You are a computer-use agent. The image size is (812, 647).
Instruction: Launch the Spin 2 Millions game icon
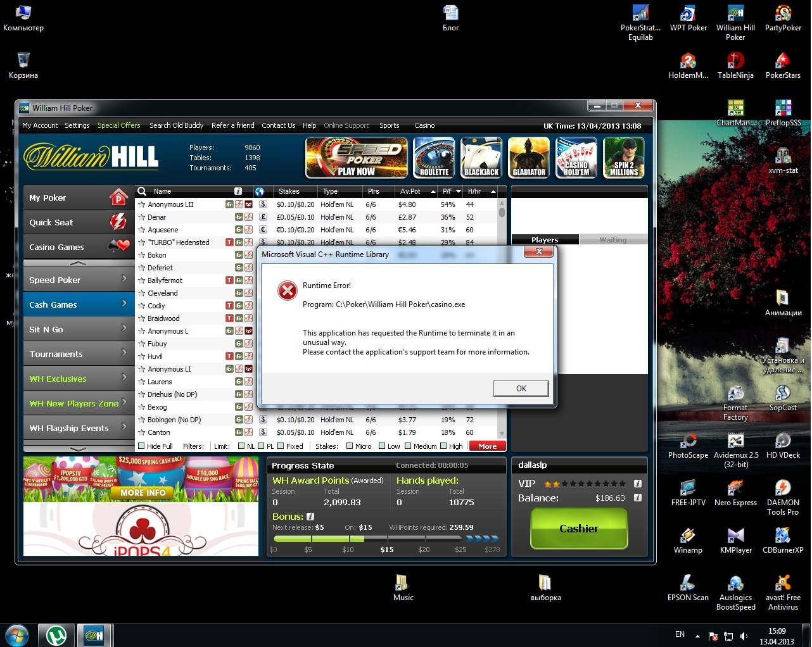(624, 158)
